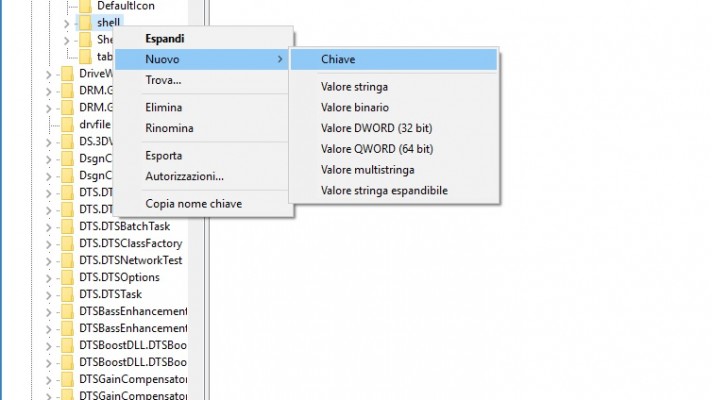
Task: Click the DTS.DTSOptions folder icon
Action: pyautogui.click(x=67, y=277)
